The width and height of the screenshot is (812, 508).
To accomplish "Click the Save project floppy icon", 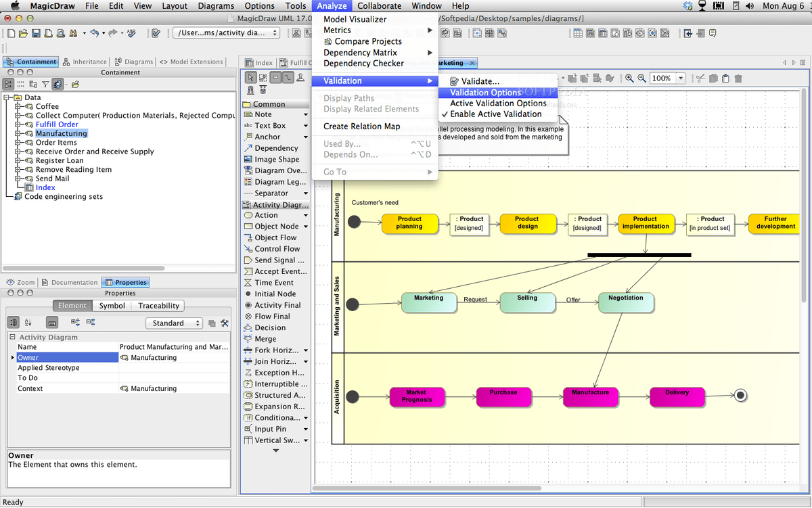I will (x=36, y=33).
